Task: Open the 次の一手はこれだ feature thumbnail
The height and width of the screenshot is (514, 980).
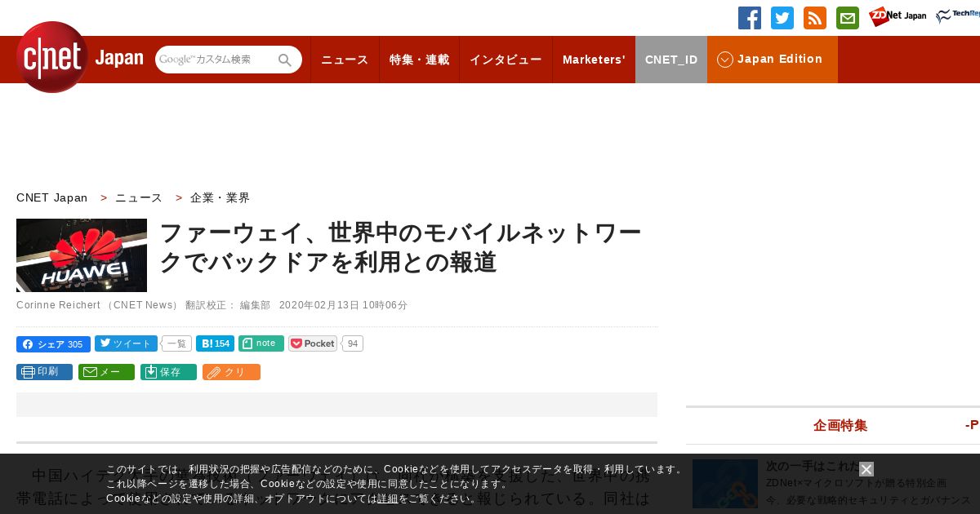Action: coord(725,484)
